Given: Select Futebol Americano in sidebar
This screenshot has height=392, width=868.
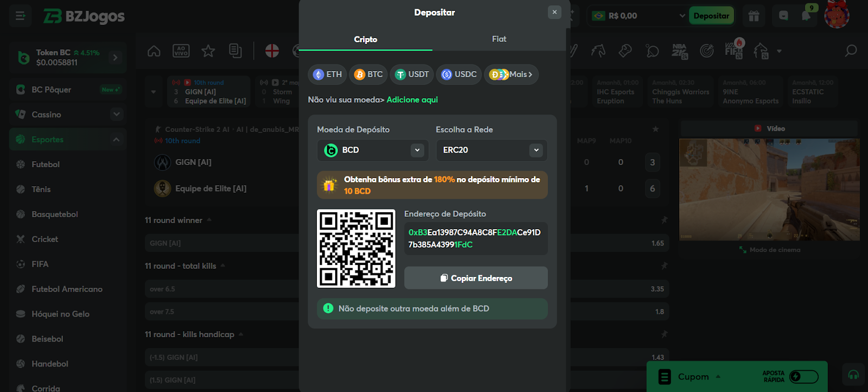Looking at the screenshot, I should click(67, 289).
